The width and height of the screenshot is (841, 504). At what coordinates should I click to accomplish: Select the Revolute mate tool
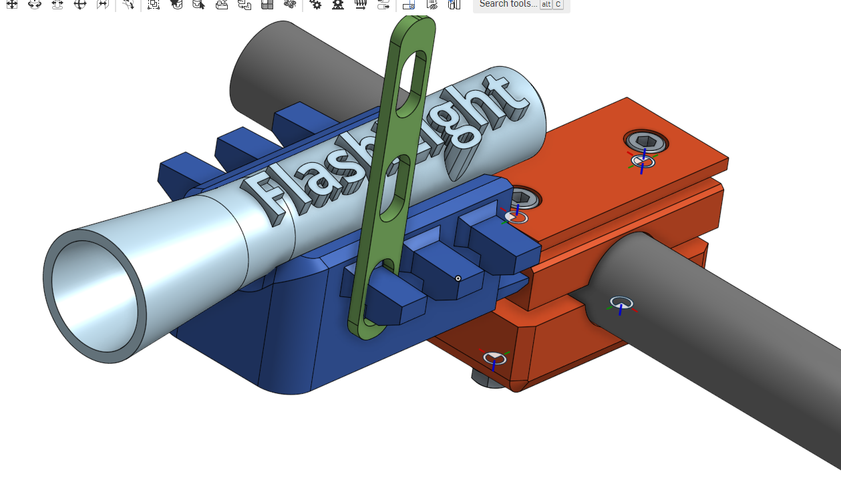pyautogui.click(x=34, y=4)
